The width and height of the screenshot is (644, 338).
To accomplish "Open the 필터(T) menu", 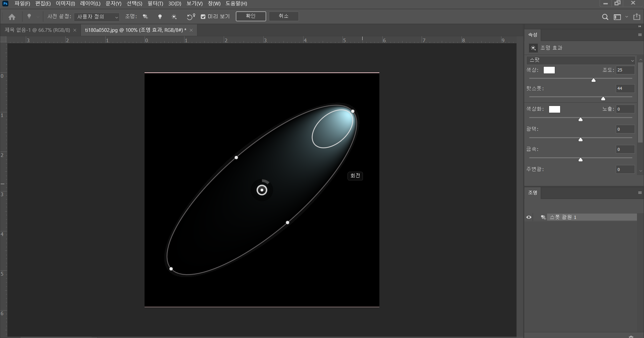I will (x=155, y=4).
